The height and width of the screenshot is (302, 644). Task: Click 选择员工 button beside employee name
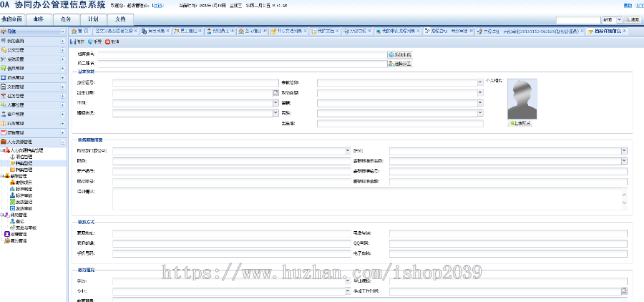[400, 64]
